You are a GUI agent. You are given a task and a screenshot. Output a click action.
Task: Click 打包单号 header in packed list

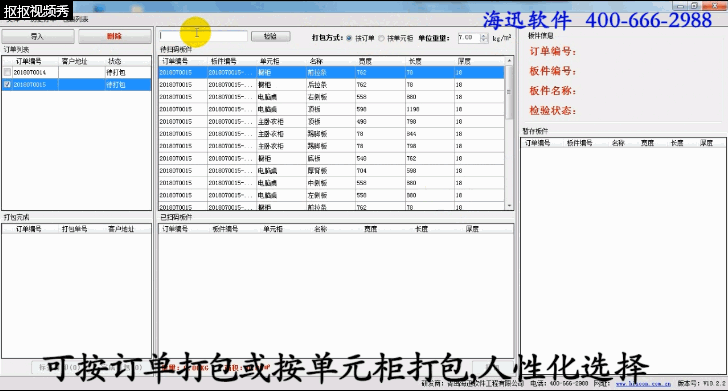(74, 229)
